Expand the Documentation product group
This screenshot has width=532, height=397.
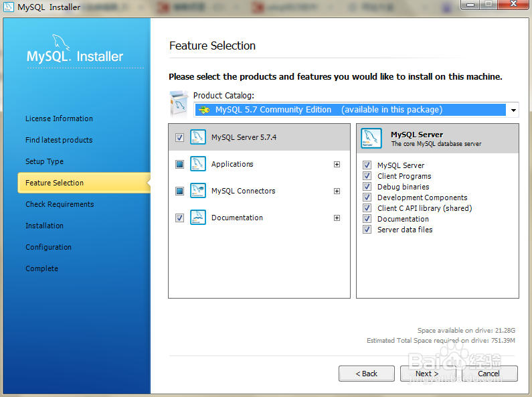[337, 218]
